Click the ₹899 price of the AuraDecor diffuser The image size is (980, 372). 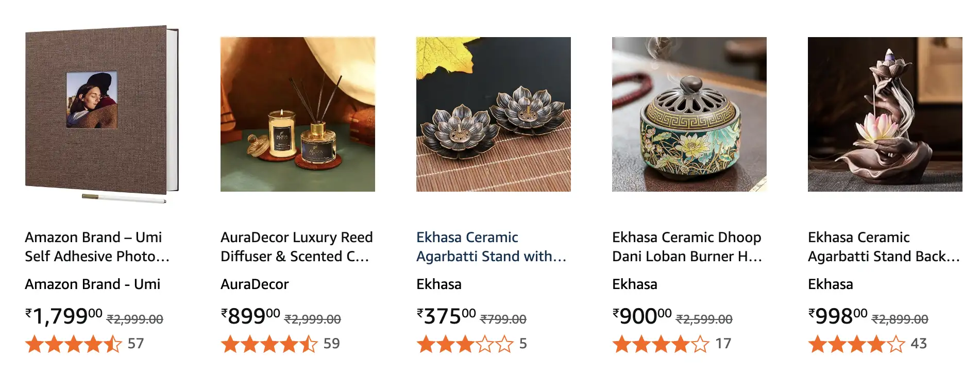[x=250, y=316]
